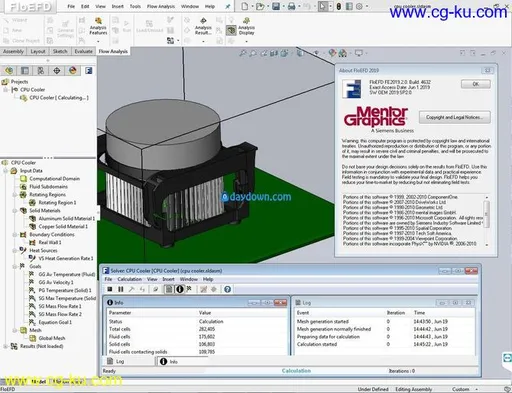Click the Custom units status bar entry
The width and height of the screenshot is (512, 393).
tap(460, 389)
